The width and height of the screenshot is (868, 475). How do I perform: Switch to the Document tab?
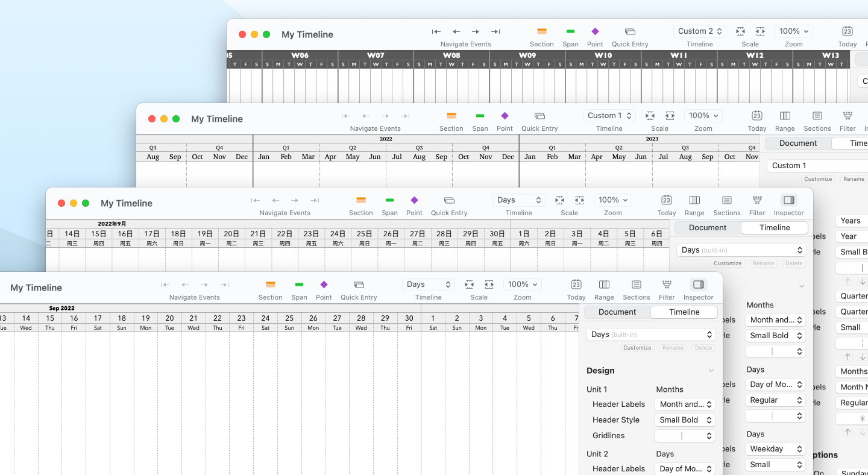(x=617, y=312)
